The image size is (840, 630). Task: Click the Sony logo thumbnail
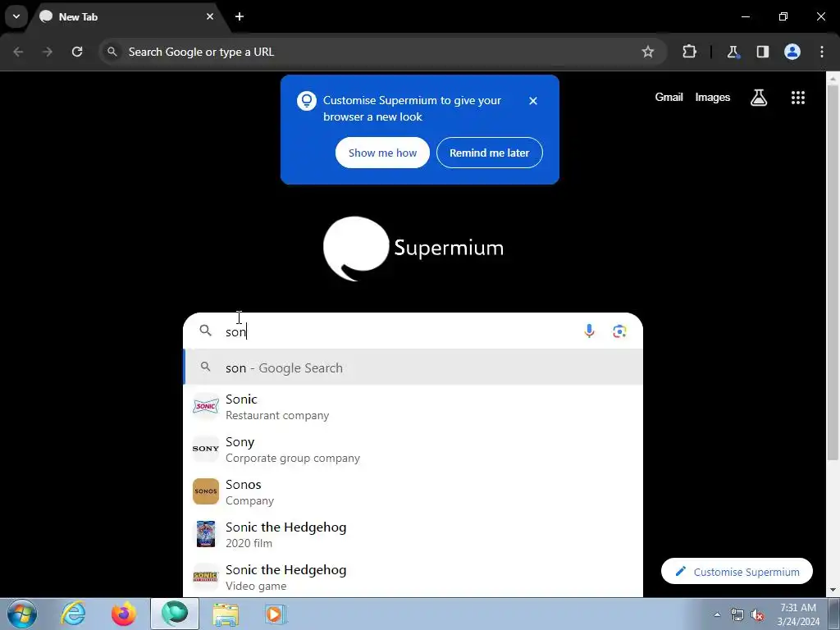(206, 449)
